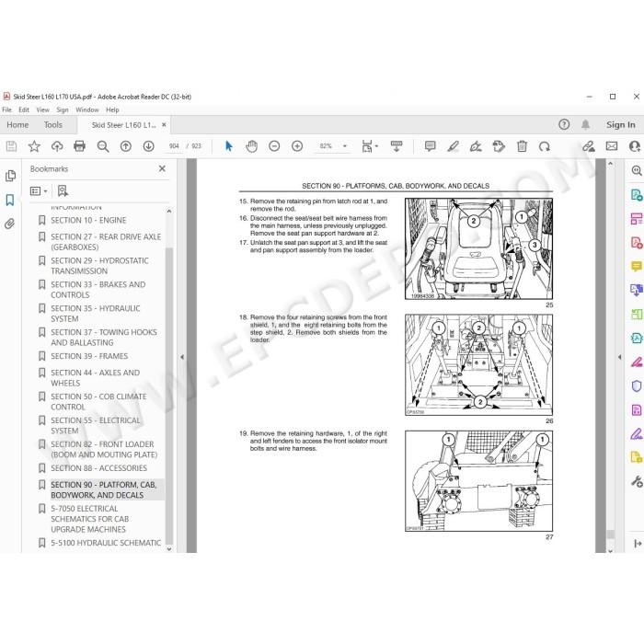Zoom out with the minus icon

pyautogui.click(x=274, y=146)
